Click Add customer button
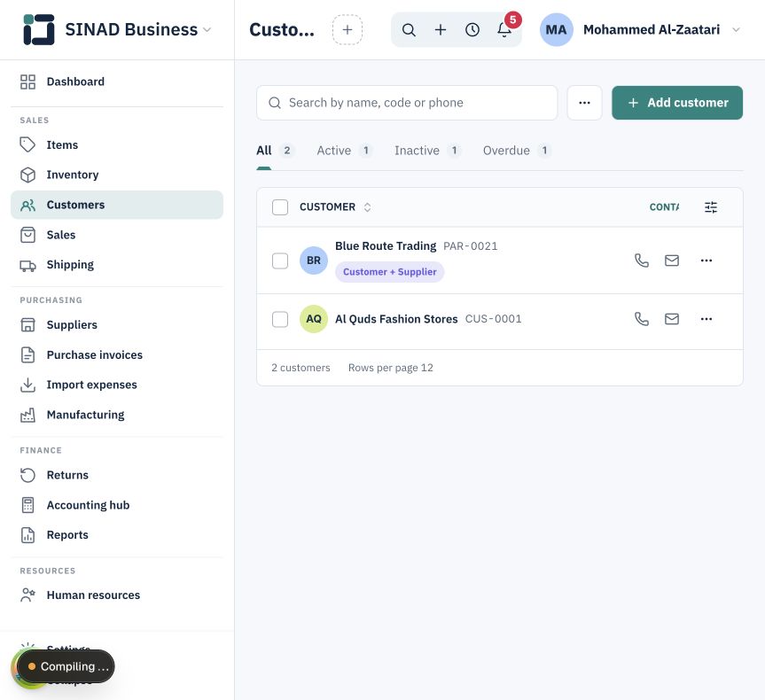Screen dimensions: 765x700 click(677, 103)
